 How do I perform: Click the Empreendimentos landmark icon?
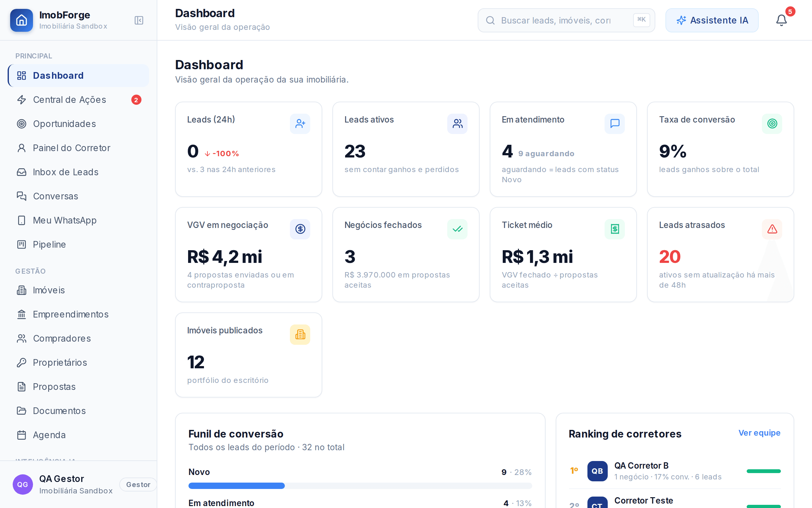(x=22, y=314)
